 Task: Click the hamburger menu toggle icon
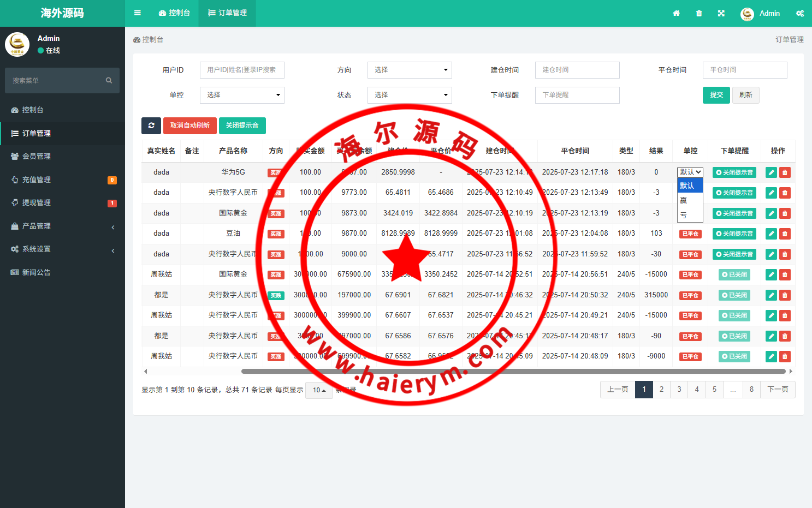pyautogui.click(x=138, y=13)
